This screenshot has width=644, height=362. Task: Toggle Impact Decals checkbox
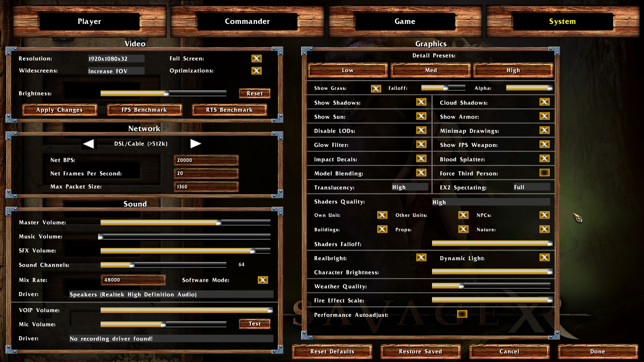click(x=421, y=159)
